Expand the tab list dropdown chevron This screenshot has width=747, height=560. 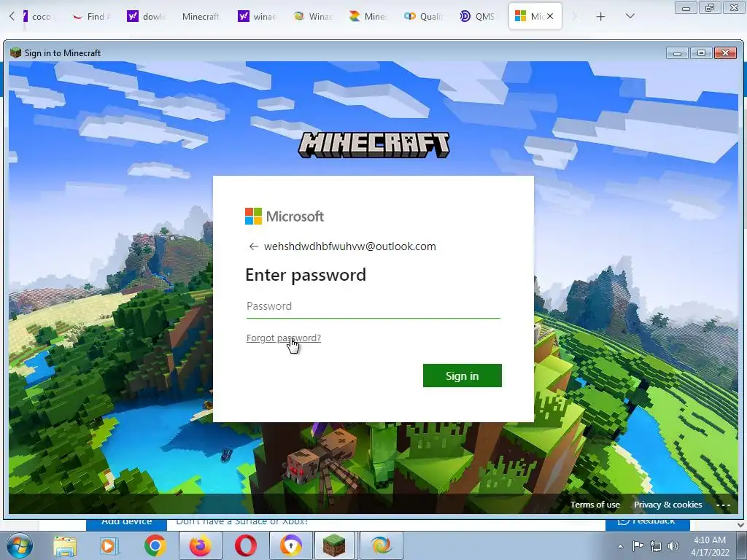pos(630,16)
